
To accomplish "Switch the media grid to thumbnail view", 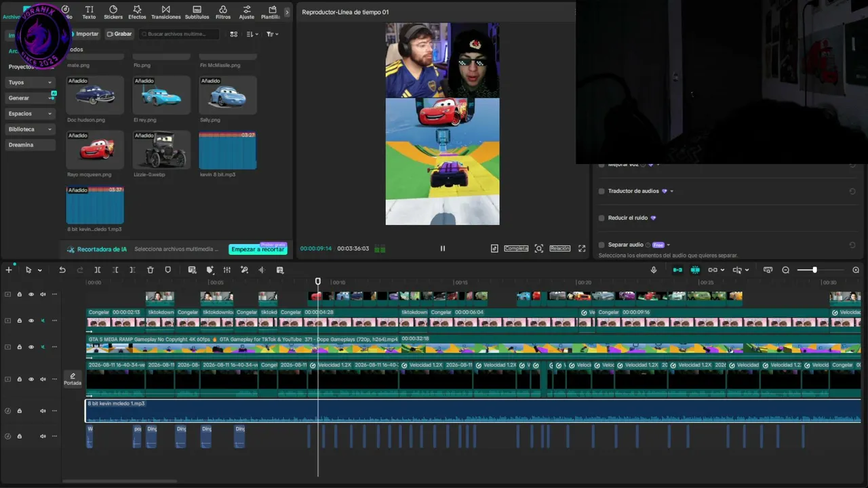I will click(234, 34).
